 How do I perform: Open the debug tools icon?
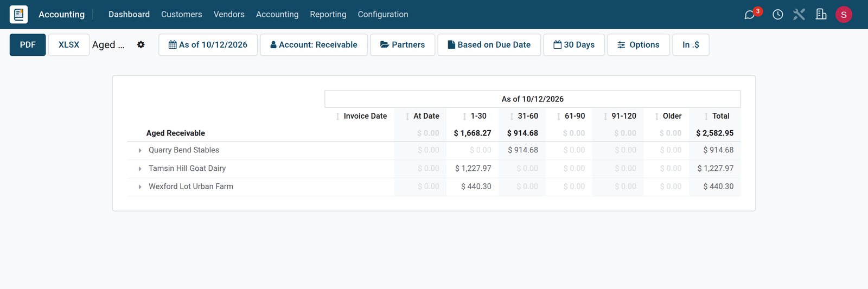pyautogui.click(x=799, y=15)
